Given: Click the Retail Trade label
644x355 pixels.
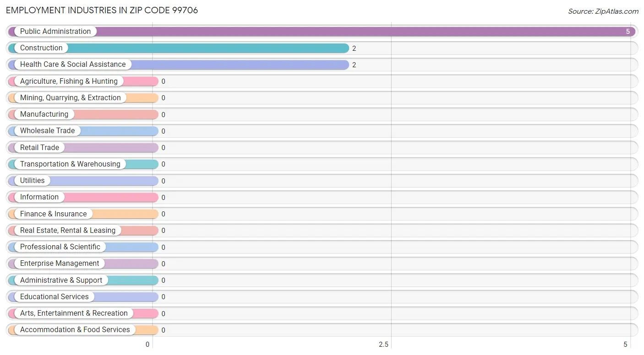Looking at the screenshot, I should click(39, 148).
